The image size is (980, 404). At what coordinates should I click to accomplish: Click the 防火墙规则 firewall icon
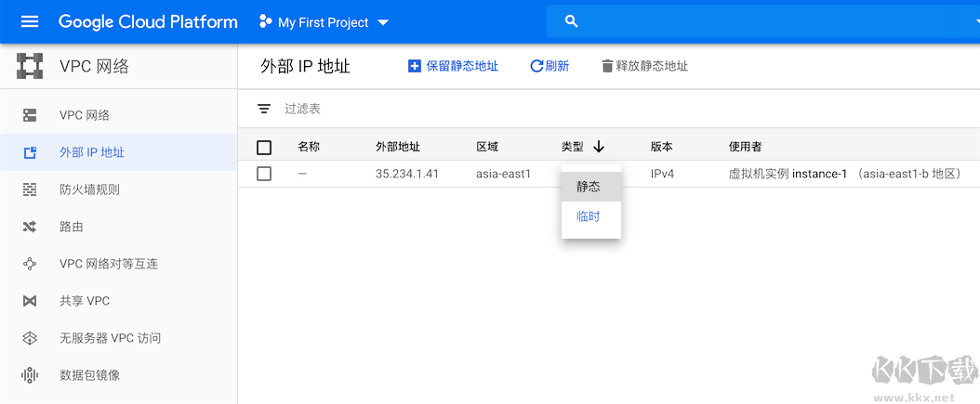click(x=30, y=189)
